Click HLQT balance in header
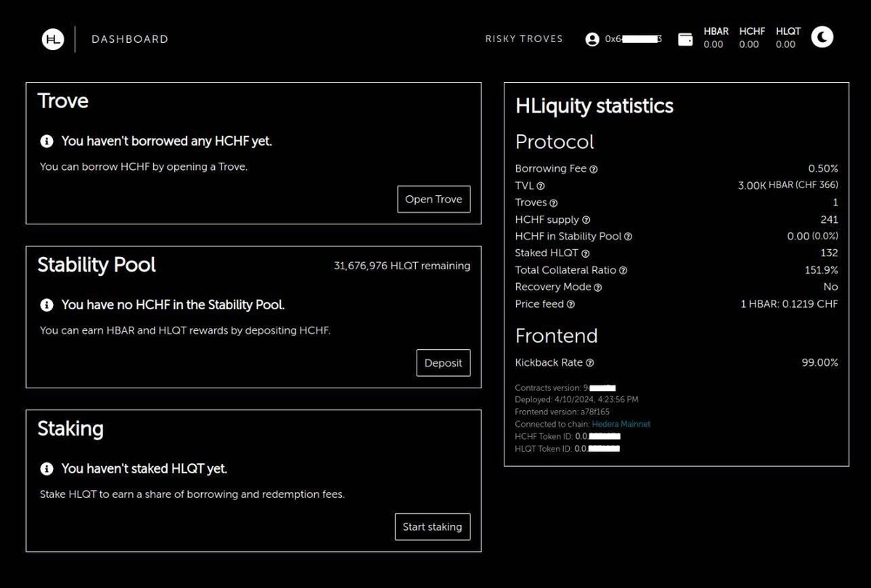Viewport: 871px width, 588px height. [788, 38]
